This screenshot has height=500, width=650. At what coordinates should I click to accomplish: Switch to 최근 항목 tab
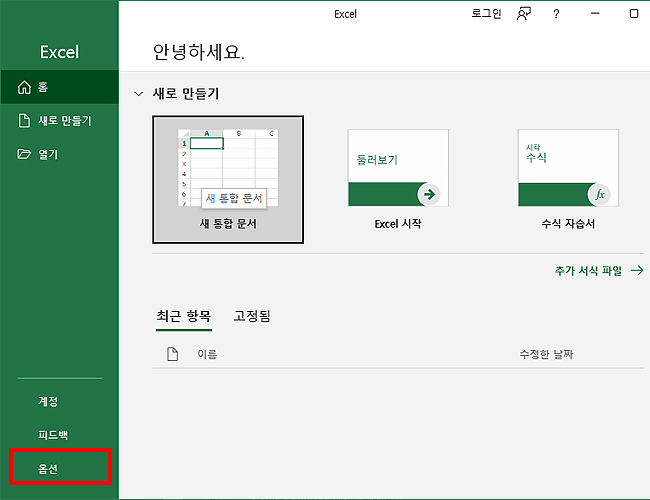tap(184, 316)
